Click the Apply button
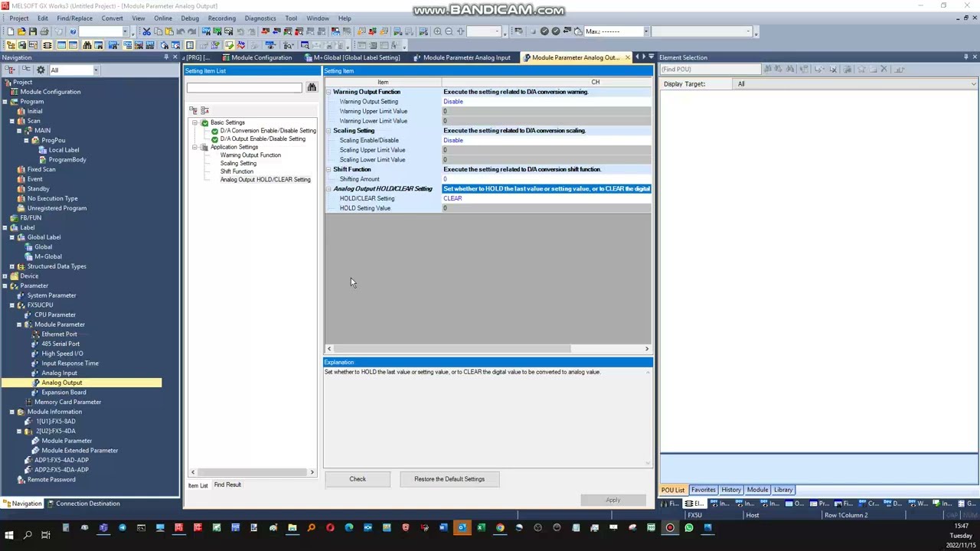This screenshot has width=980, height=551. coord(613,500)
